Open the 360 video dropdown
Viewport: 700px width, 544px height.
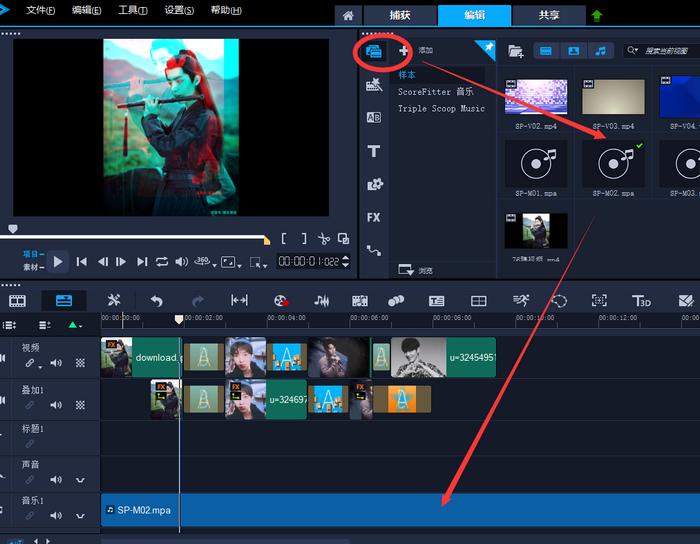[x=203, y=262]
